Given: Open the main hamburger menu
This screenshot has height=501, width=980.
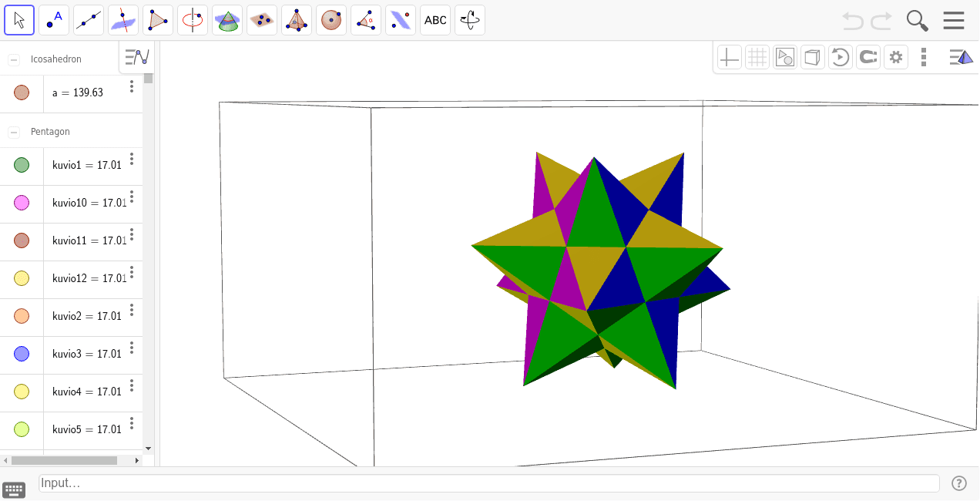Looking at the screenshot, I should pyautogui.click(x=953, y=20).
